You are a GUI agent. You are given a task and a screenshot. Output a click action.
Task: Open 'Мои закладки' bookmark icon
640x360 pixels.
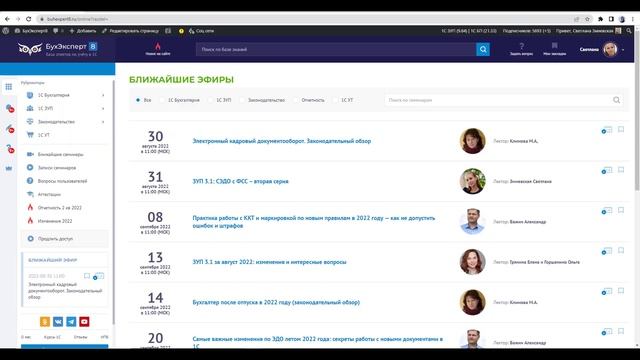coord(554,49)
